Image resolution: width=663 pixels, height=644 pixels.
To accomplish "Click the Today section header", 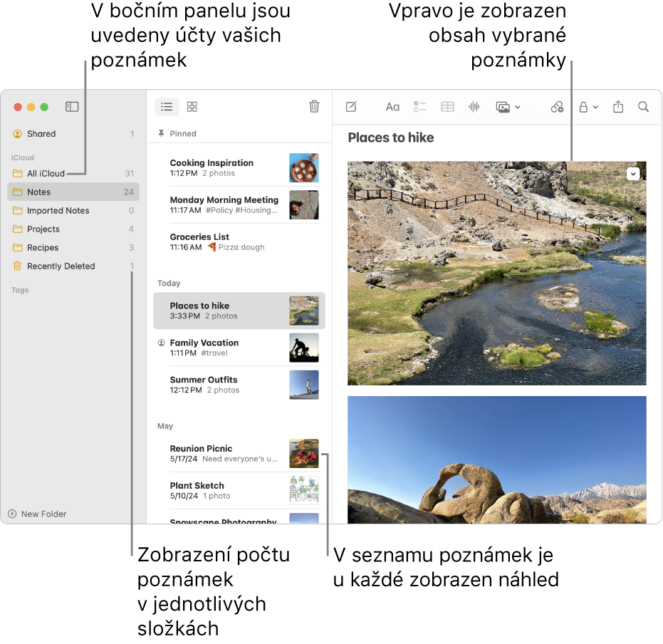I will click(x=169, y=283).
